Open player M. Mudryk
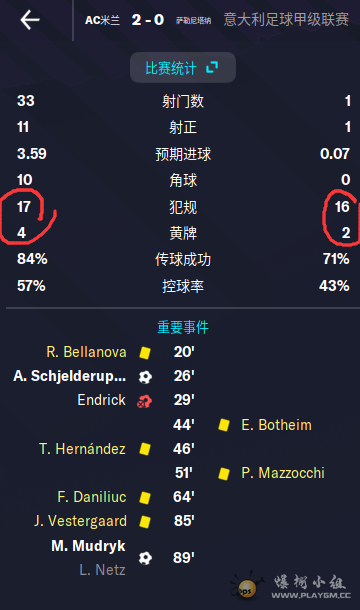Screen dimensions: 360x610 click(88, 546)
